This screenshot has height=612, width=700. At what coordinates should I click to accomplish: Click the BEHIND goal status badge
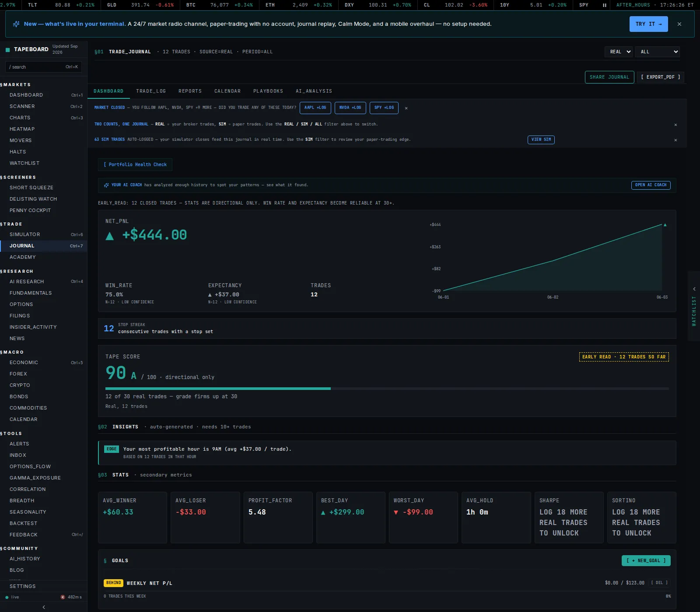(x=113, y=583)
